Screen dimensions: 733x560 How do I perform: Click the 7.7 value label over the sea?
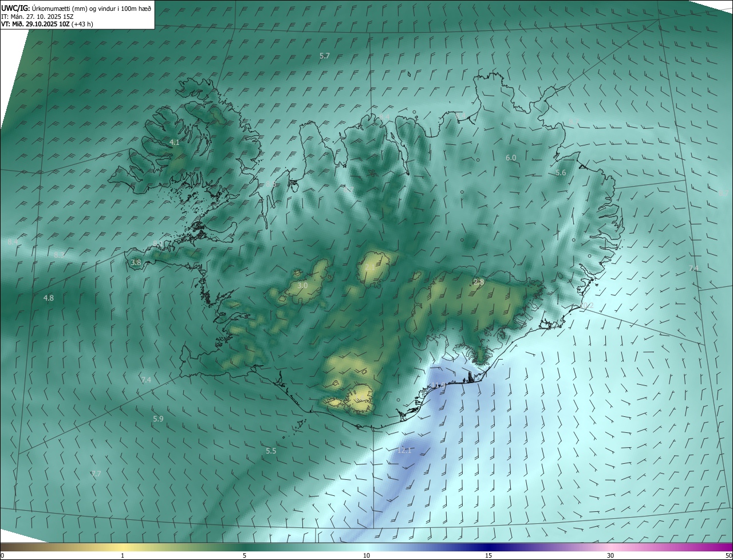tap(96, 474)
